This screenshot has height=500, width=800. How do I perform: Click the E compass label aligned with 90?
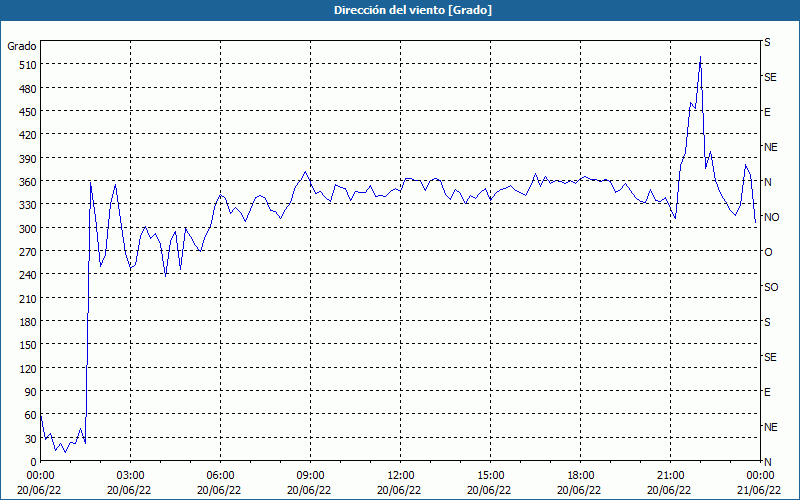(767, 392)
